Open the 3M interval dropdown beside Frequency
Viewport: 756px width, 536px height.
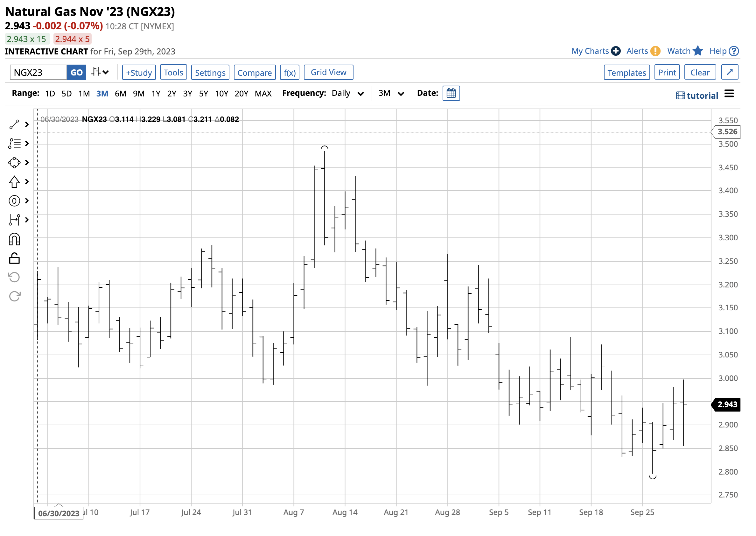[x=391, y=93]
